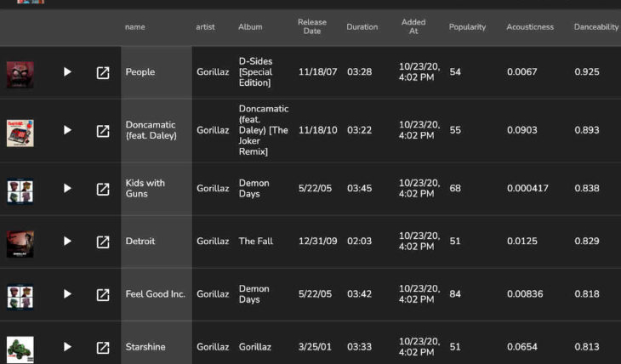Play Doncamatic (feat. Daley)
621x364 pixels.
click(67, 130)
